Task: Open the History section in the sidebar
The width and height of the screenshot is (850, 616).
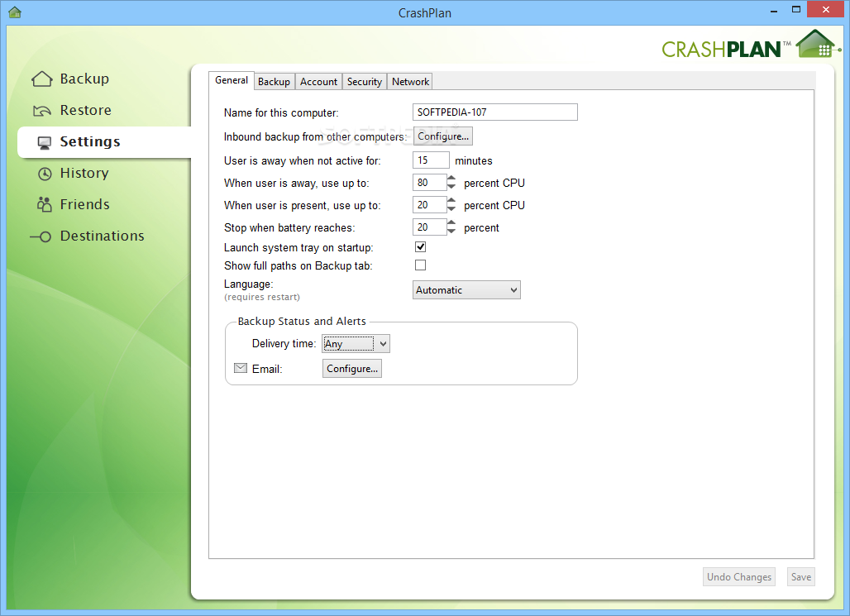Action: tap(84, 174)
